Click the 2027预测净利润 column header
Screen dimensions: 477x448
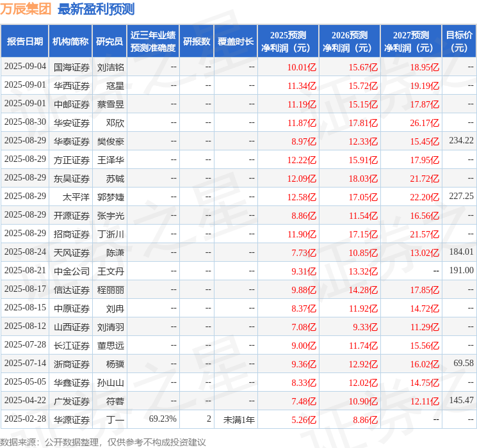point(410,42)
